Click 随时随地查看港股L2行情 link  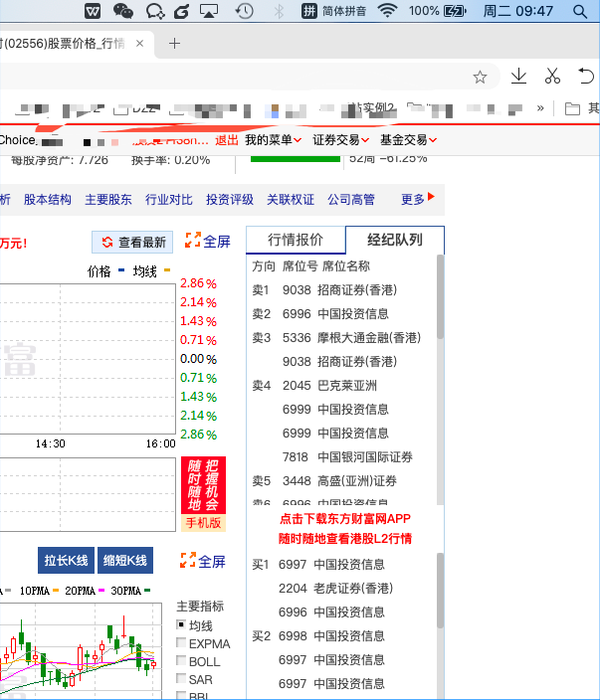point(345,538)
